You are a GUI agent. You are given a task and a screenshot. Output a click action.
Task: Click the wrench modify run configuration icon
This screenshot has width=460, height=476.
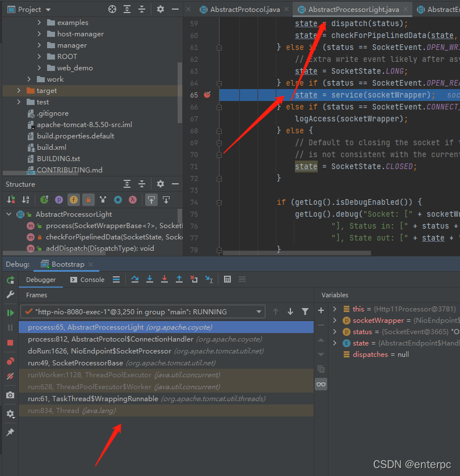pos(10,294)
